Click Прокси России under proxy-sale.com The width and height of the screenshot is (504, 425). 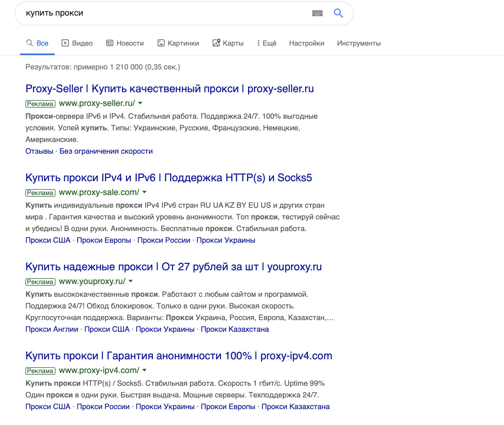click(164, 240)
